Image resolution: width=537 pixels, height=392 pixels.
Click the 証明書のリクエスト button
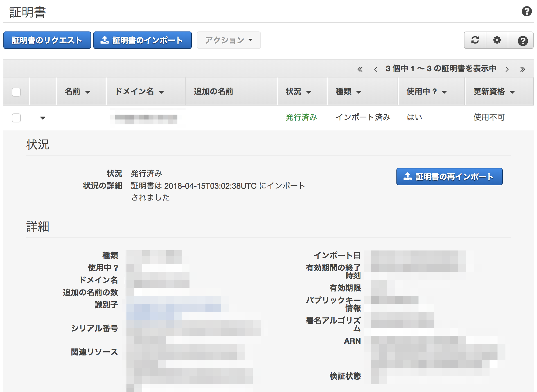47,40
